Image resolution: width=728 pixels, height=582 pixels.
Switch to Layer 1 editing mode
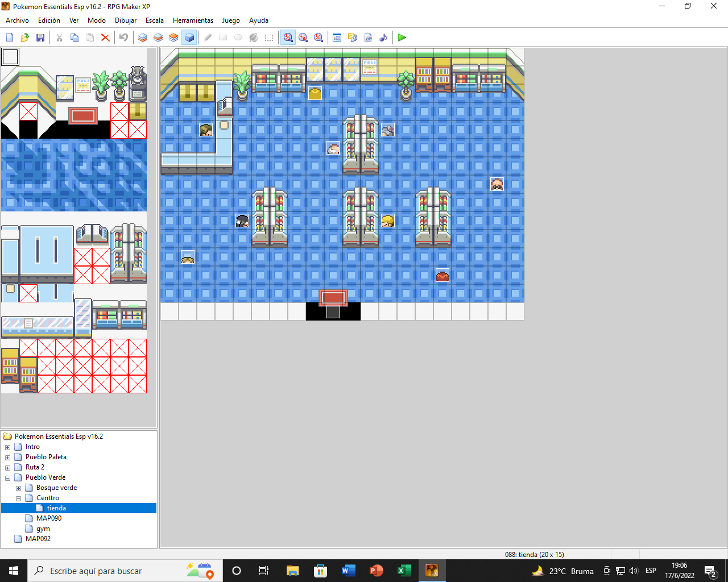tap(143, 38)
